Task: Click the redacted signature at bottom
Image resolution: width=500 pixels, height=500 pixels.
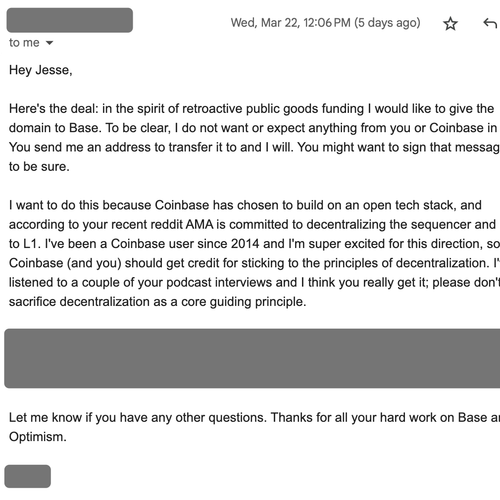Action: [28, 476]
